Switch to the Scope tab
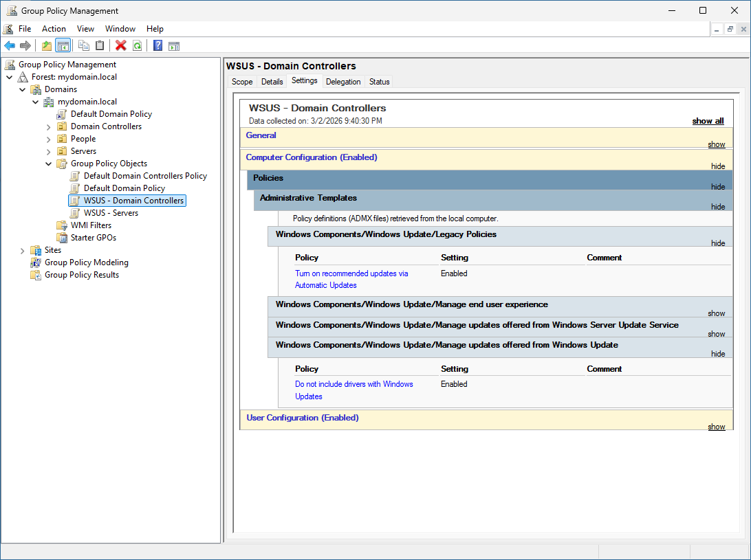The height and width of the screenshot is (560, 751). (x=242, y=82)
